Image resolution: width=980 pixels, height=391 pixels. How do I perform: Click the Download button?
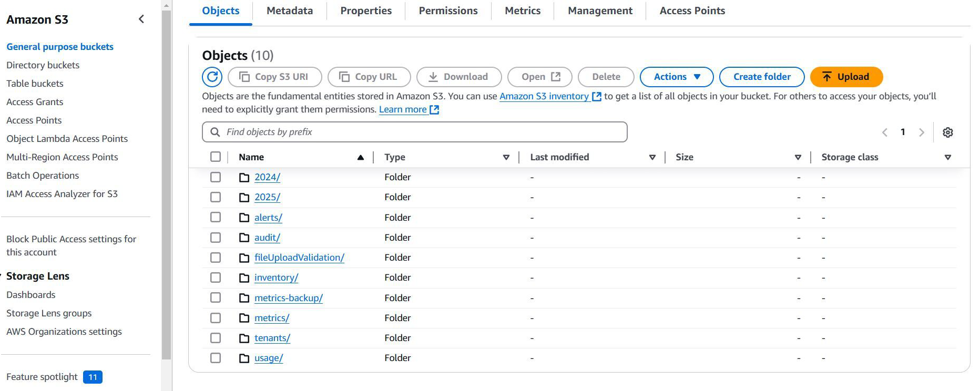(459, 77)
